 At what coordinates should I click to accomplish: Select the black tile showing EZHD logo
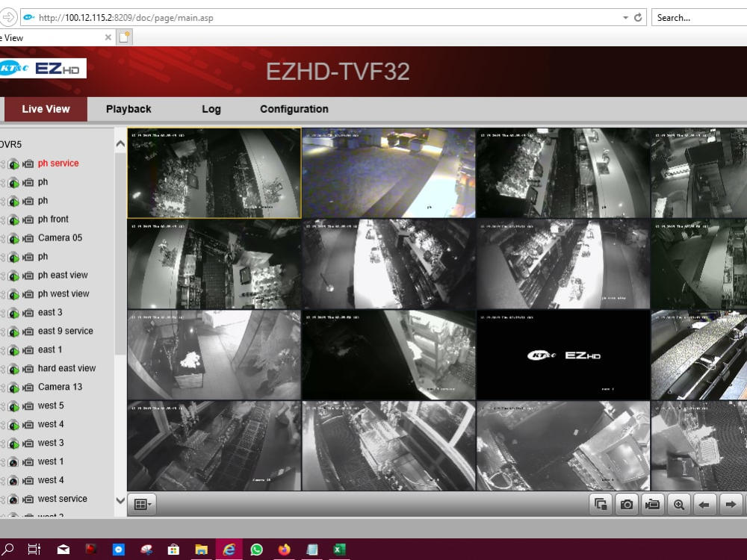point(563,355)
